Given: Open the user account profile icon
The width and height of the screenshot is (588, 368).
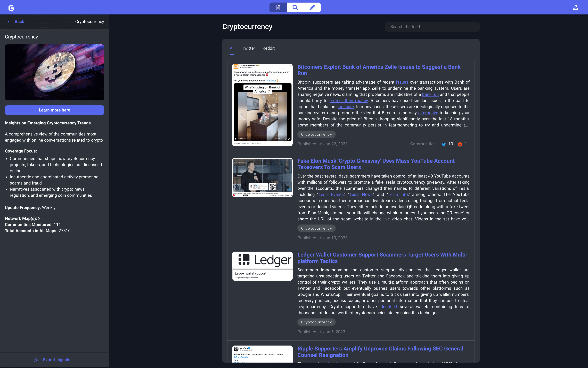Looking at the screenshot, I should [576, 7].
